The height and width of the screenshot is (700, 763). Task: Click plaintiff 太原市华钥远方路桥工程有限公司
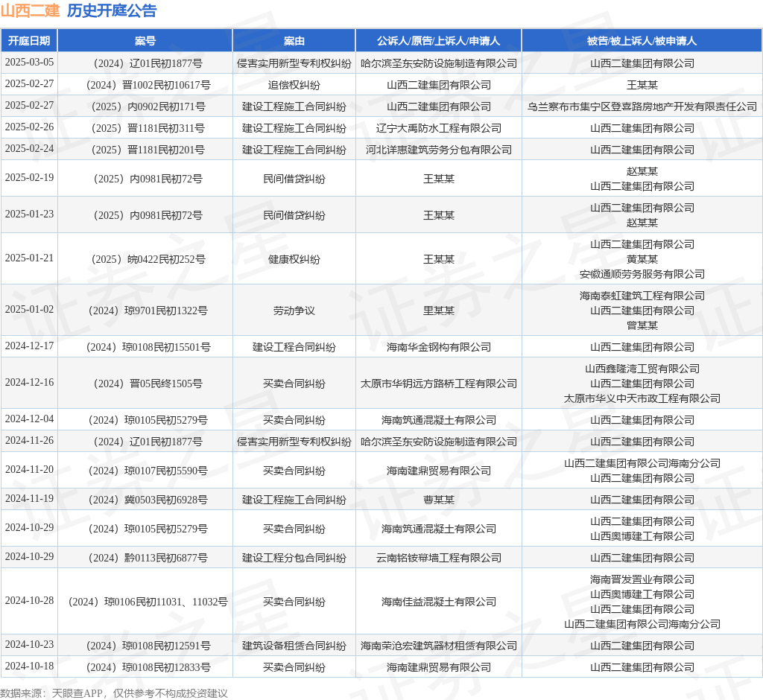[438, 384]
